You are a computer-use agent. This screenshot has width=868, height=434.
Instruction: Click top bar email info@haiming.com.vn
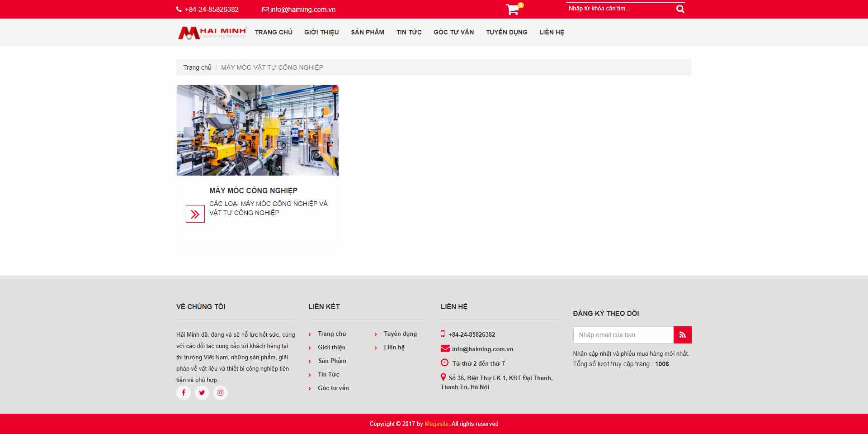pyautogui.click(x=303, y=10)
